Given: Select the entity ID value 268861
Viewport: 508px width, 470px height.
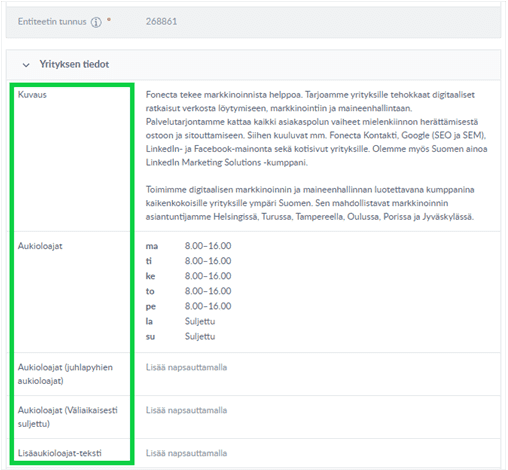Looking at the screenshot, I should (x=161, y=22).
